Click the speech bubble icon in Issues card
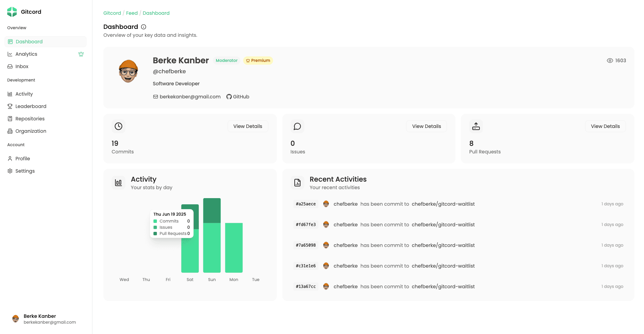644x334 pixels. click(x=297, y=126)
